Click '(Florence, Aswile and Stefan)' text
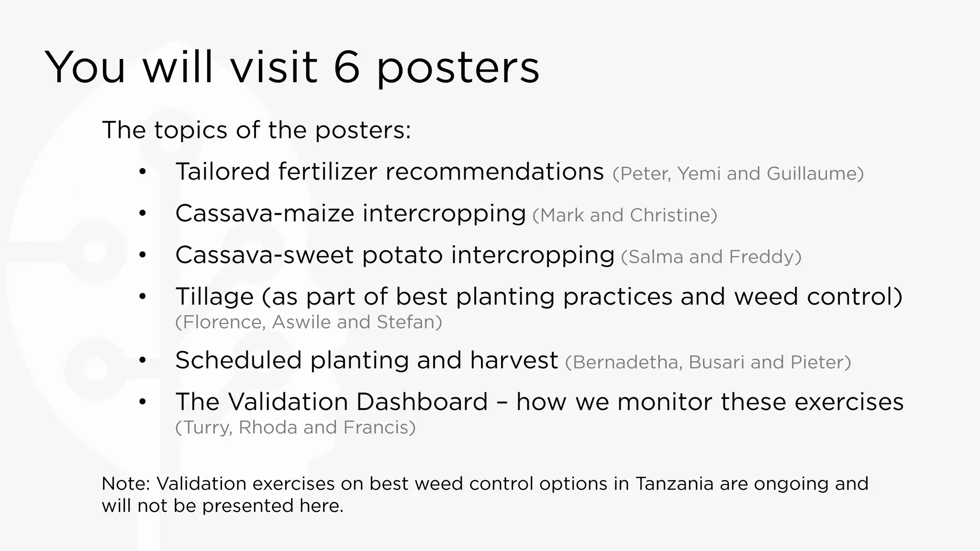Image resolution: width=980 pixels, height=551 pixels. pyautogui.click(x=309, y=322)
